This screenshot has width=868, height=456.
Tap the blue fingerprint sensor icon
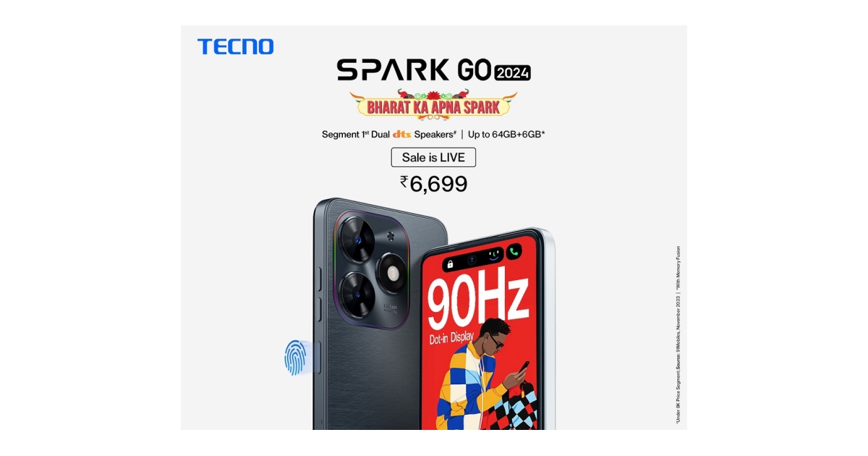pos(295,358)
